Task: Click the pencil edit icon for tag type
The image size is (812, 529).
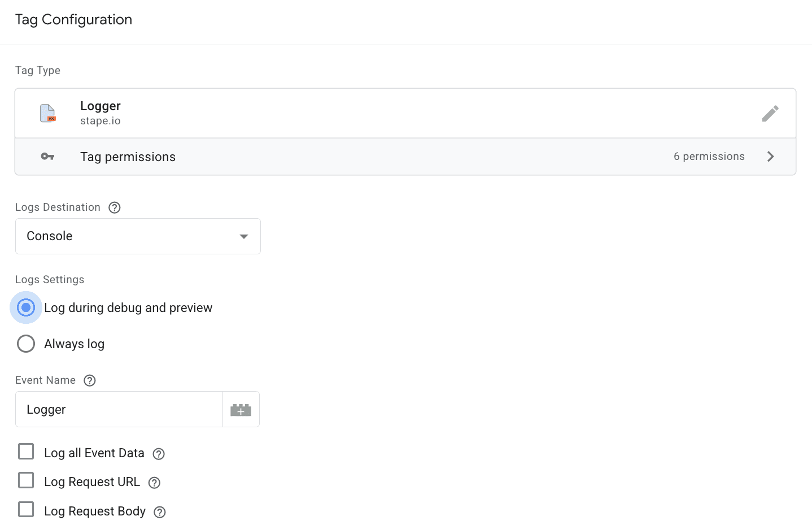Action: (770, 114)
